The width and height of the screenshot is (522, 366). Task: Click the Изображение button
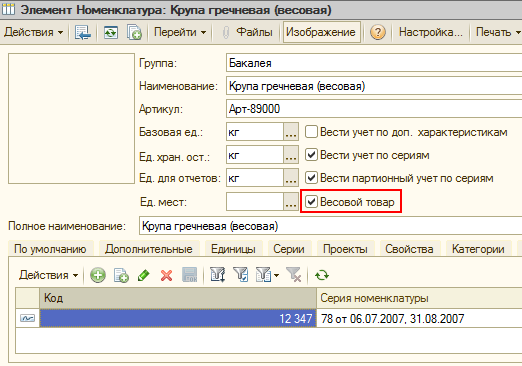(x=321, y=32)
